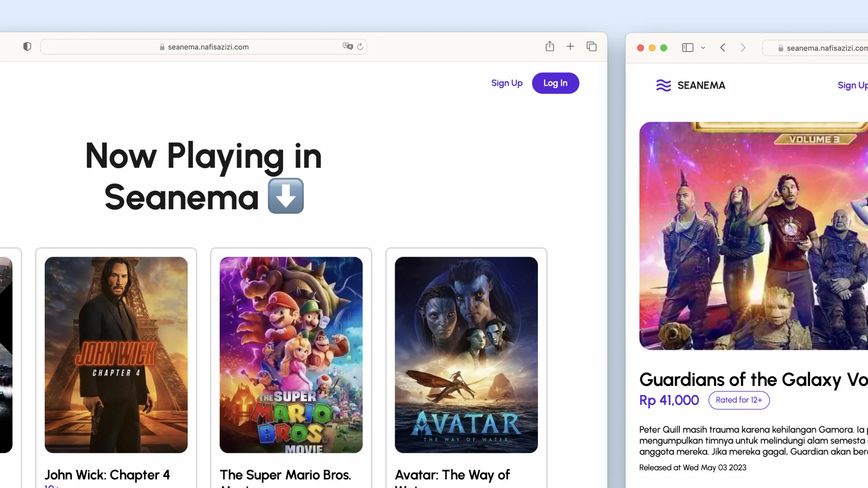
Task: Select the Rated for 12+ badge
Action: point(739,400)
